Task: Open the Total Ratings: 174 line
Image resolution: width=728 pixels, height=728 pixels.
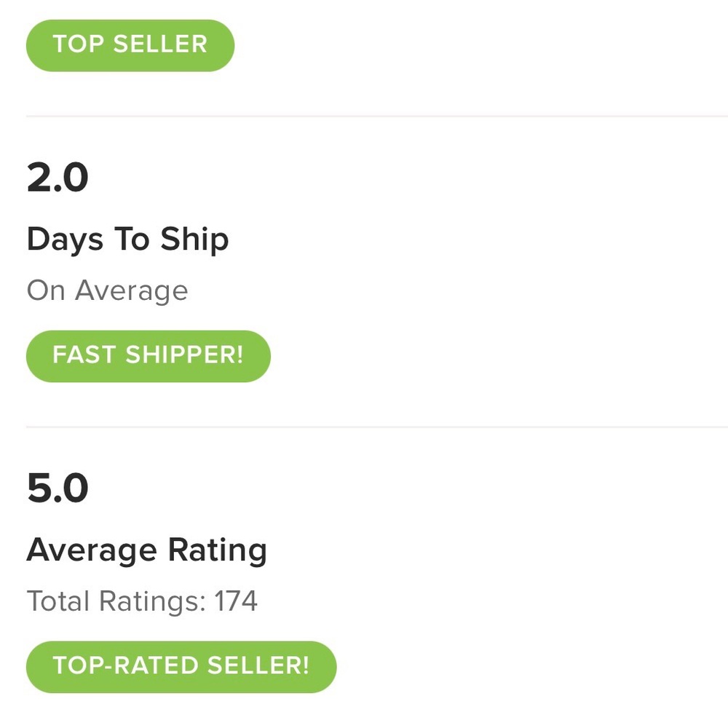Action: pyautogui.click(x=142, y=601)
